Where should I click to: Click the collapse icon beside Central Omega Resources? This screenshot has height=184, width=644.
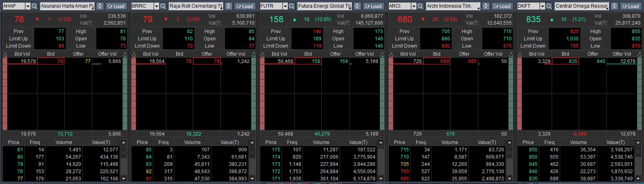[614, 6]
